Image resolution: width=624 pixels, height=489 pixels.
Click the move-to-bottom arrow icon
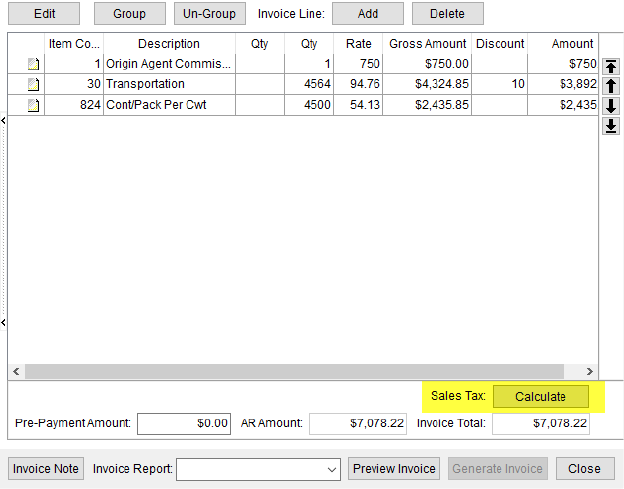tap(611, 126)
